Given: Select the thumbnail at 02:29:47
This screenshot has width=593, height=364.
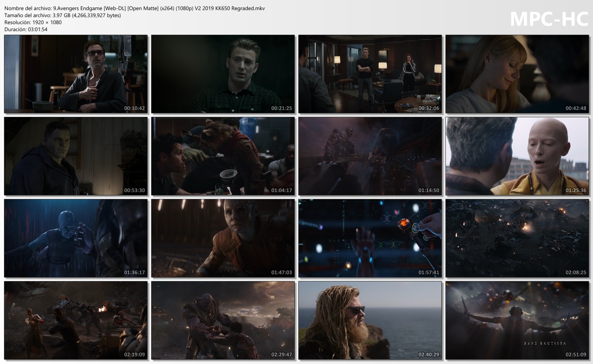Looking at the screenshot, I should (223, 320).
